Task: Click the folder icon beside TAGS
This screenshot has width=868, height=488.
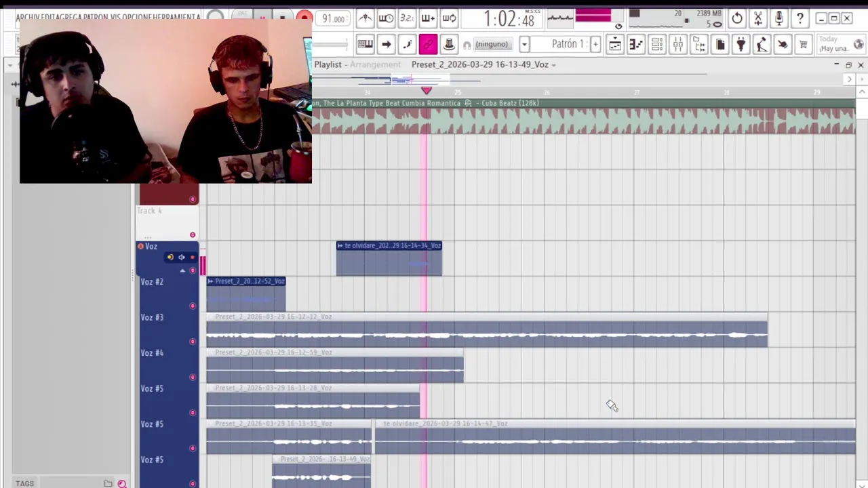Action: (x=108, y=483)
